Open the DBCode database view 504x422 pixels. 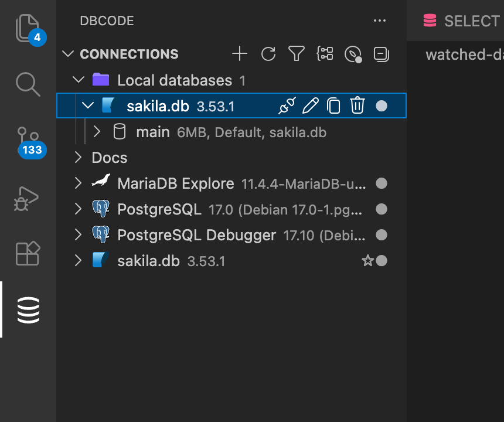click(x=28, y=310)
